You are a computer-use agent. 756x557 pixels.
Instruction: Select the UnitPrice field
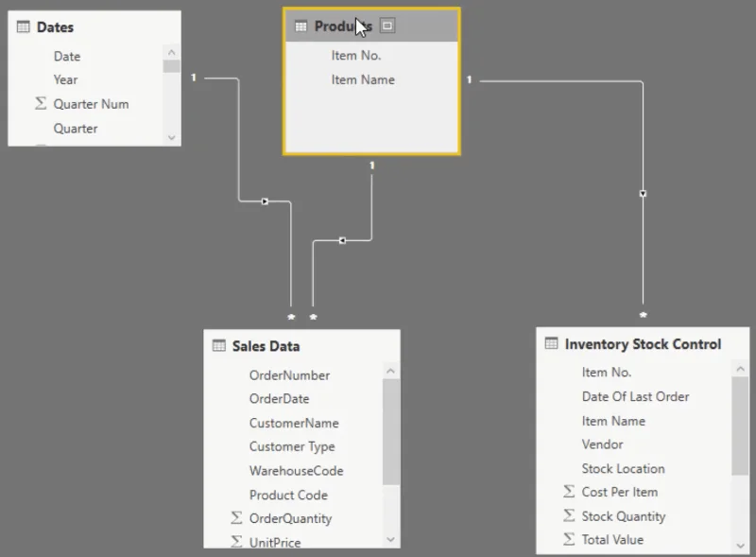coord(275,542)
